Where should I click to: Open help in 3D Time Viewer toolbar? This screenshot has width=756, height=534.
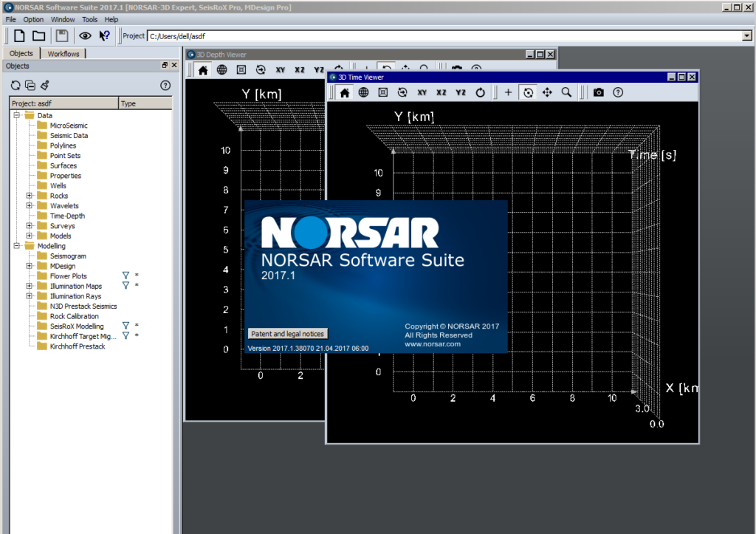coord(618,92)
